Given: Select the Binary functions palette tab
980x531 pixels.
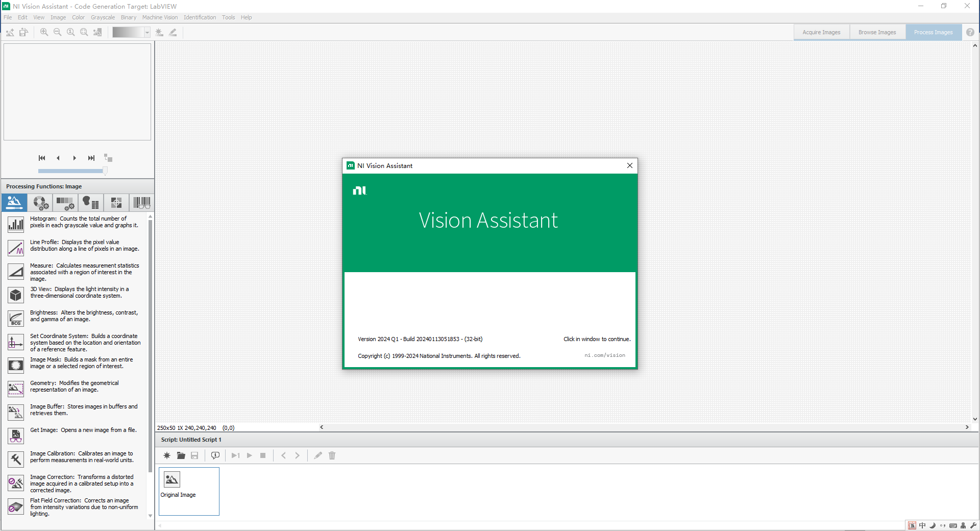Looking at the screenshot, I should tap(91, 203).
